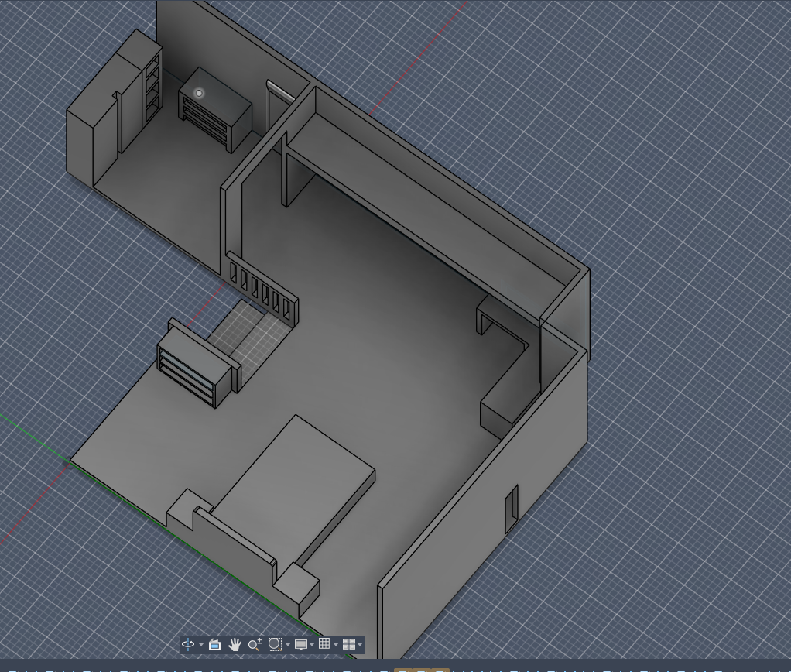Image resolution: width=791 pixels, height=672 pixels.
Task: Expand the Zoom Window options arrow
Action: click(x=288, y=645)
